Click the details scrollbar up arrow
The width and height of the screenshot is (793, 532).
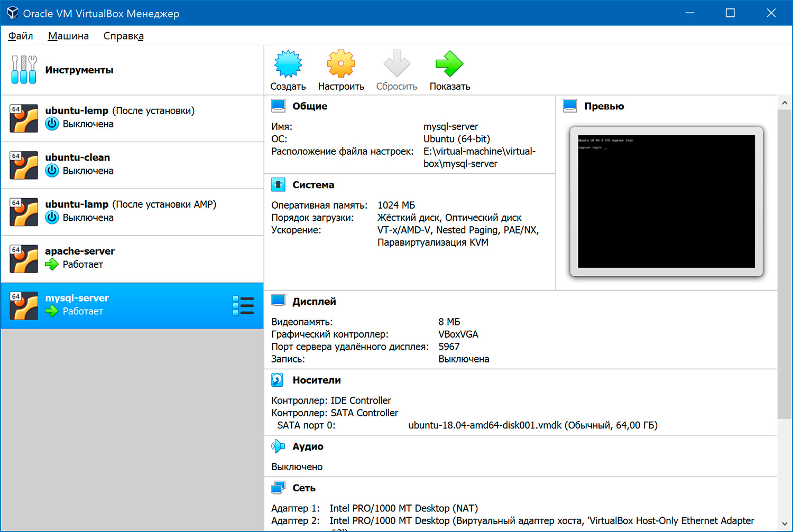[x=785, y=103]
